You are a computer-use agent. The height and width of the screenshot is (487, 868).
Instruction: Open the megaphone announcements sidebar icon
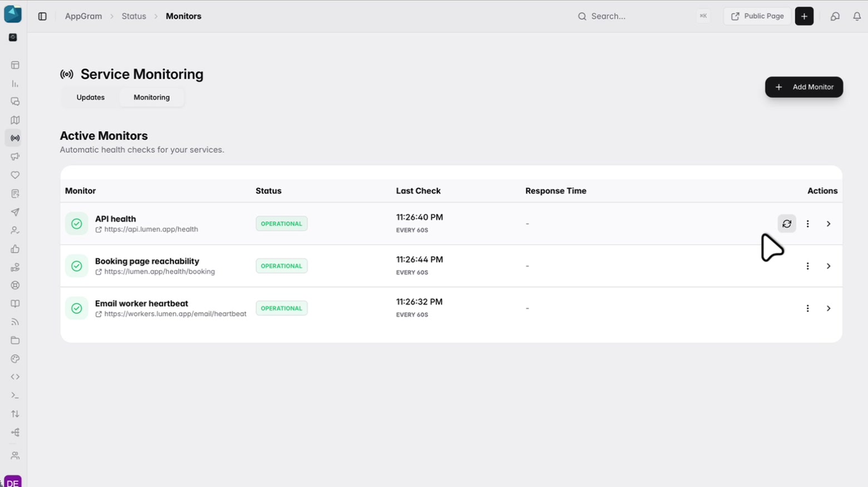(15, 157)
